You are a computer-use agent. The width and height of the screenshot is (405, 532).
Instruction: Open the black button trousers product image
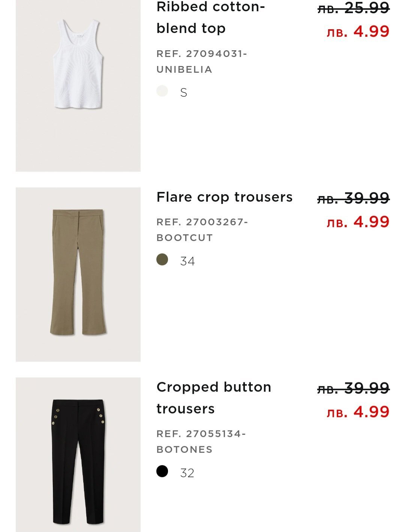pos(78,454)
